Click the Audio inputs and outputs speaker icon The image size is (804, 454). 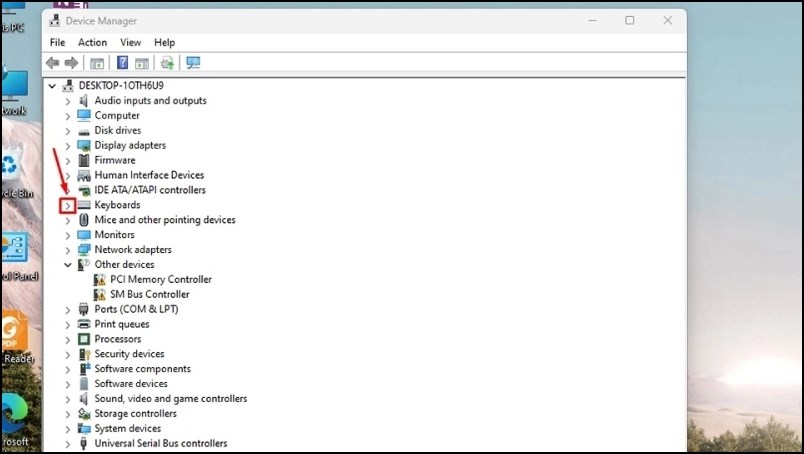[84, 101]
